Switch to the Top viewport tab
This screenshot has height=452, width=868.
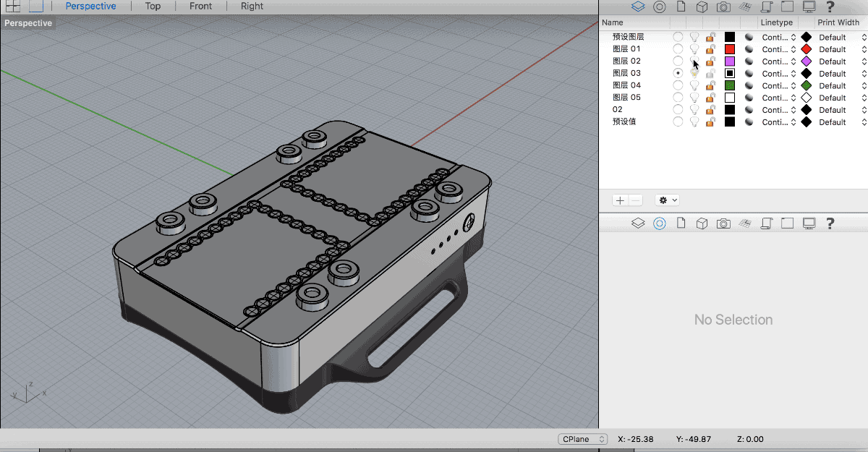[153, 7]
